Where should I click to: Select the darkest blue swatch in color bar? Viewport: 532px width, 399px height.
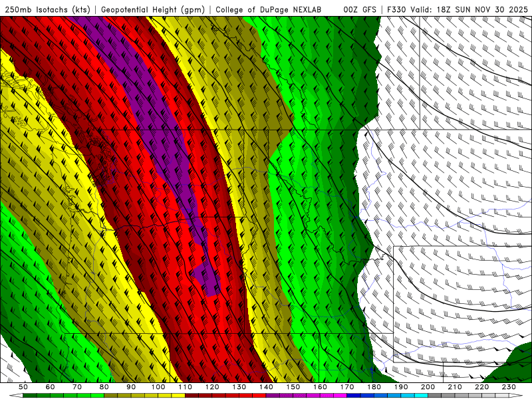tap(354, 395)
